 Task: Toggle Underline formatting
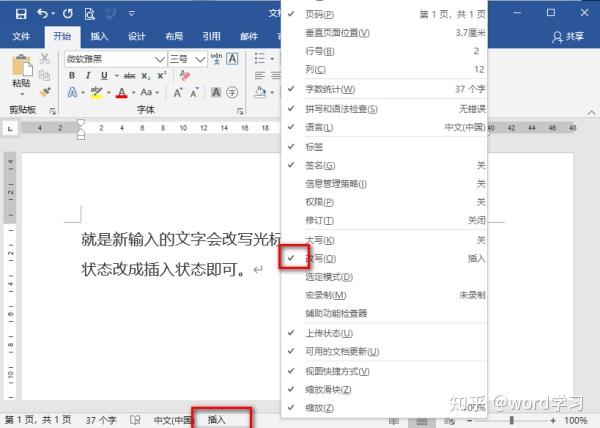pos(104,75)
